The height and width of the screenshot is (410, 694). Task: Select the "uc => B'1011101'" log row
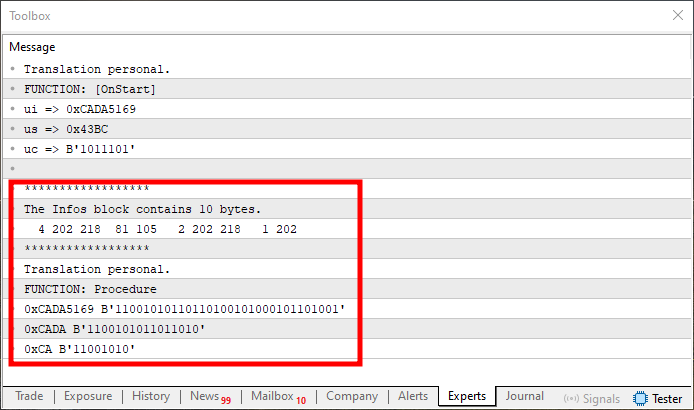(347, 149)
